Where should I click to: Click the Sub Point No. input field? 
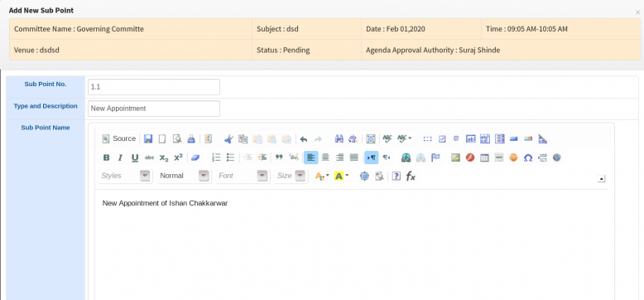click(x=154, y=87)
